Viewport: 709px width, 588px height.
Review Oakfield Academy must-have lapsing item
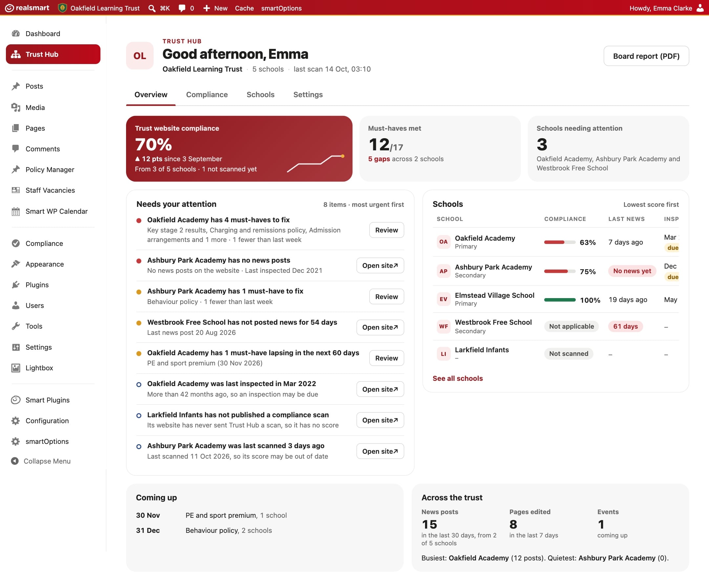point(386,358)
